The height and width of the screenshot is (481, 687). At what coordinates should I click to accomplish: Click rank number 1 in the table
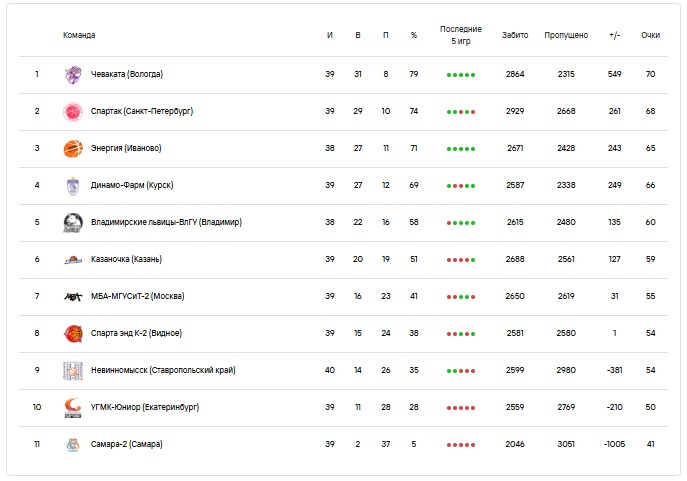[37, 74]
